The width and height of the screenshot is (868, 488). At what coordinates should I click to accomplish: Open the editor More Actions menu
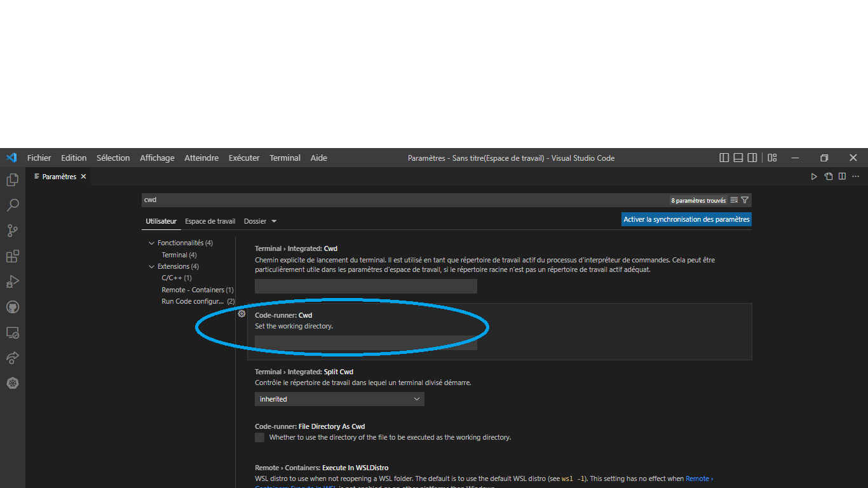[x=856, y=177]
